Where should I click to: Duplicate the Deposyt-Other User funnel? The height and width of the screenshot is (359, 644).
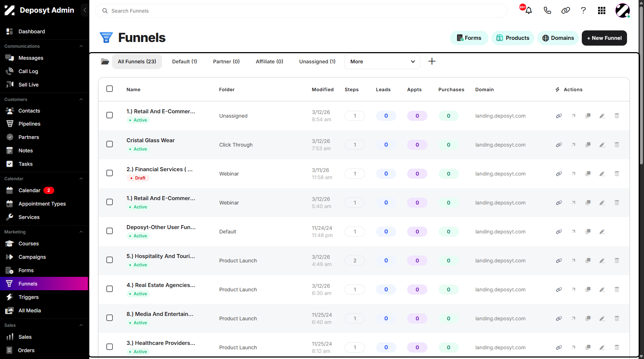click(588, 232)
